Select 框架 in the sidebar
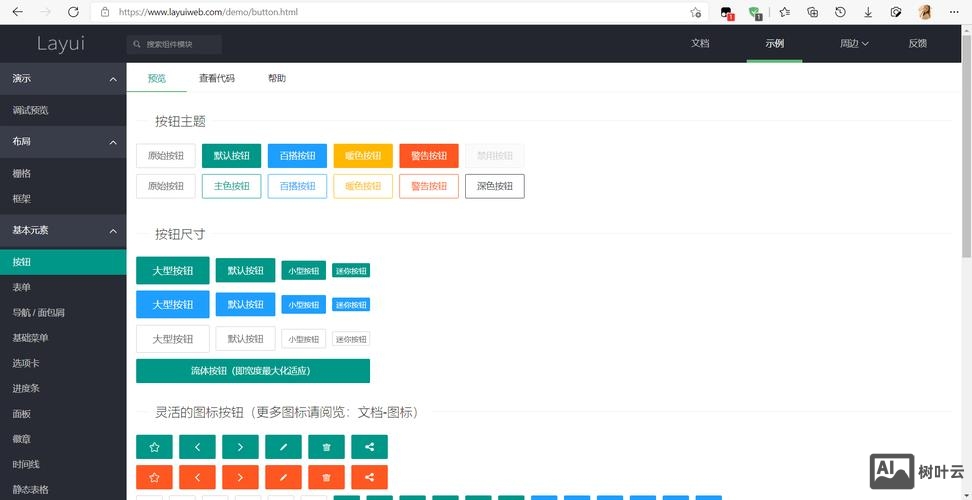This screenshot has height=500, width=972. point(63,199)
